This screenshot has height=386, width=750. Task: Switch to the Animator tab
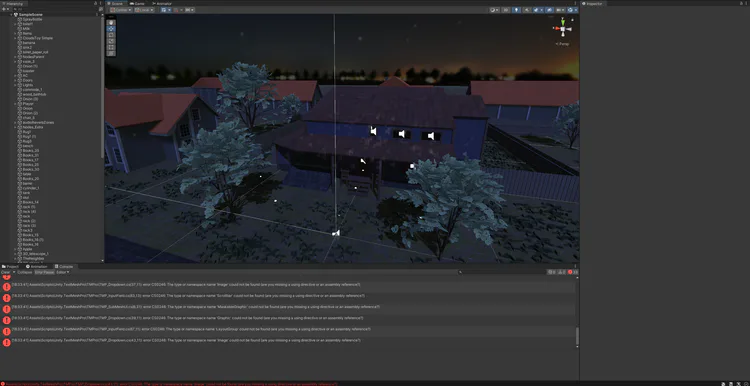162,3
